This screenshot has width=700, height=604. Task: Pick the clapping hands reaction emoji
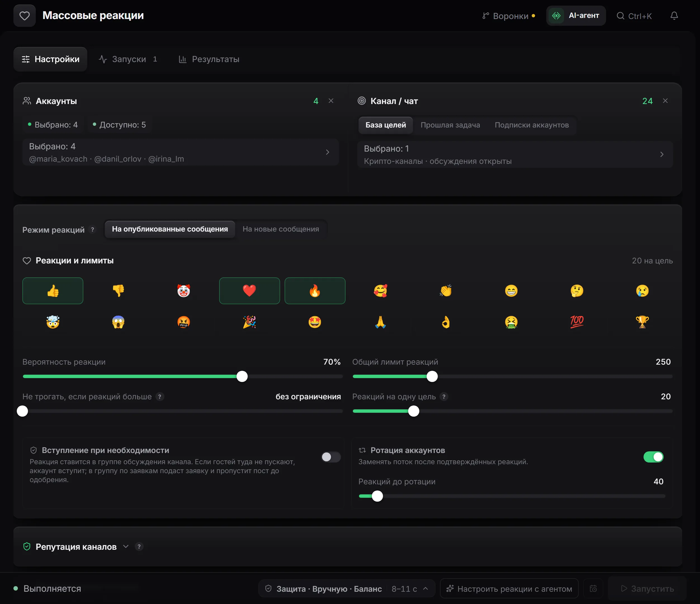(446, 291)
